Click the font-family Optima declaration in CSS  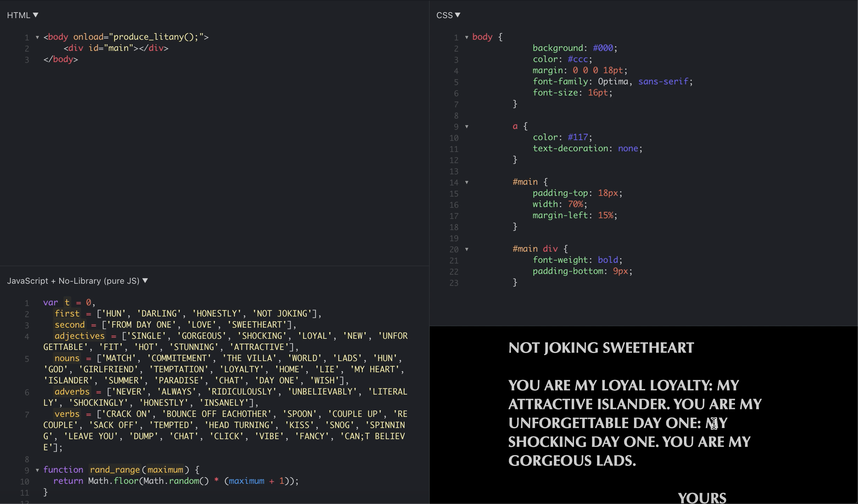coord(612,82)
